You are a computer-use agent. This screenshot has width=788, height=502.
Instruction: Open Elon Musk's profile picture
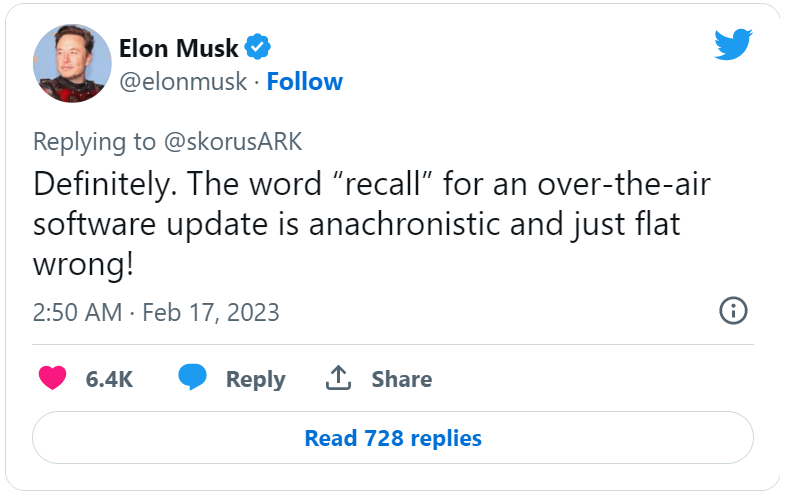tap(72, 63)
